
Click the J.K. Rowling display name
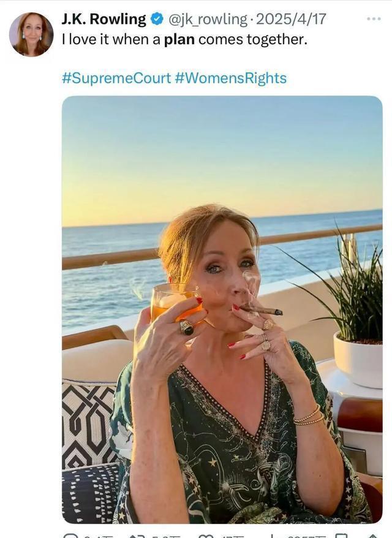[x=104, y=20]
